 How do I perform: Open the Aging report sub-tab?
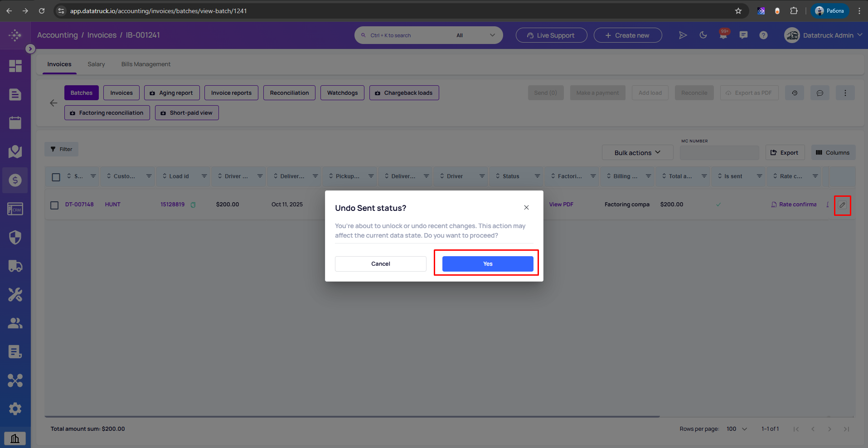pyautogui.click(x=172, y=93)
